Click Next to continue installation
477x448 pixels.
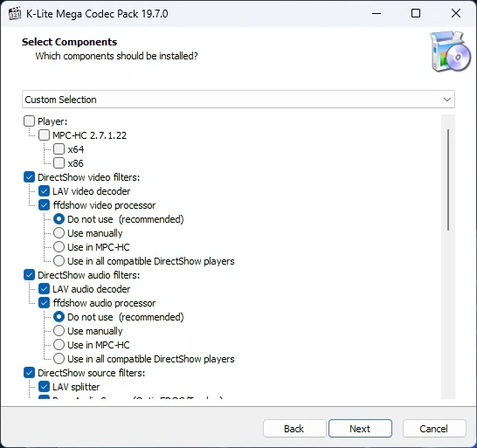click(x=360, y=428)
